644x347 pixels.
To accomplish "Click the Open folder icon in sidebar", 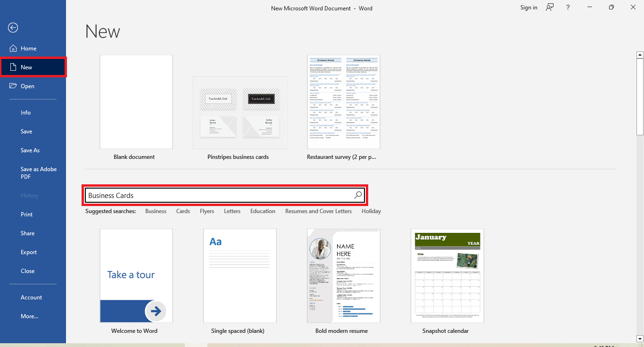I will 13,86.
